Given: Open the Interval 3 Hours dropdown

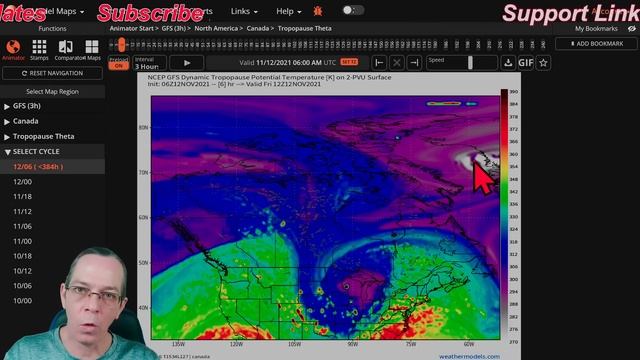Looking at the screenshot, I should coord(149,63).
